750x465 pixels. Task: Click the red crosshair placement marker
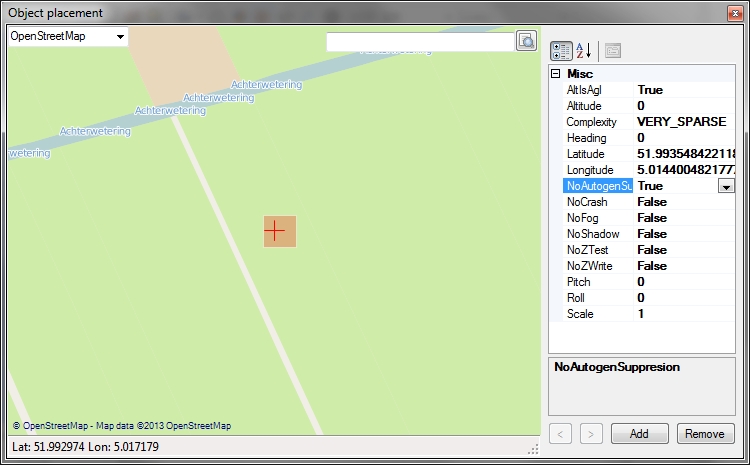click(275, 231)
